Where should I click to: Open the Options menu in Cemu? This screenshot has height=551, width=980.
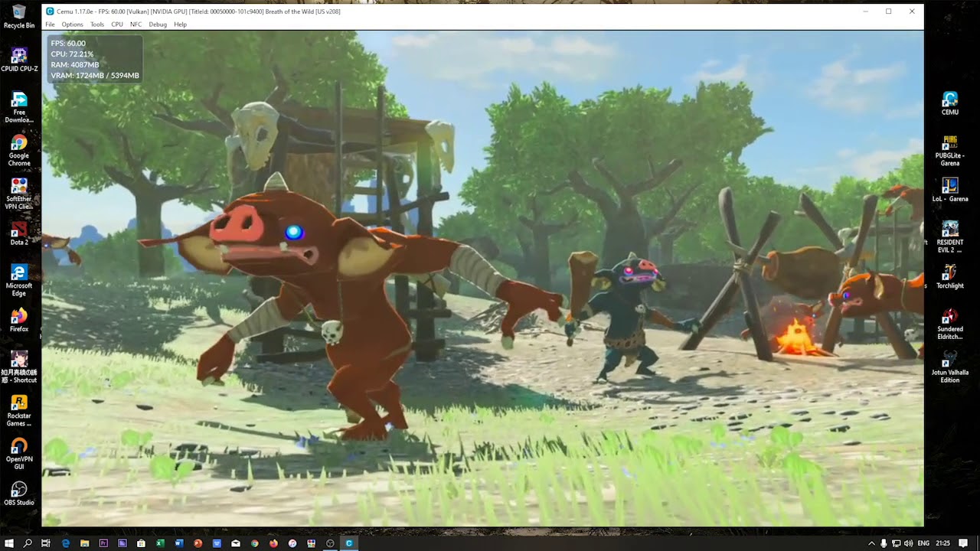coord(72,24)
